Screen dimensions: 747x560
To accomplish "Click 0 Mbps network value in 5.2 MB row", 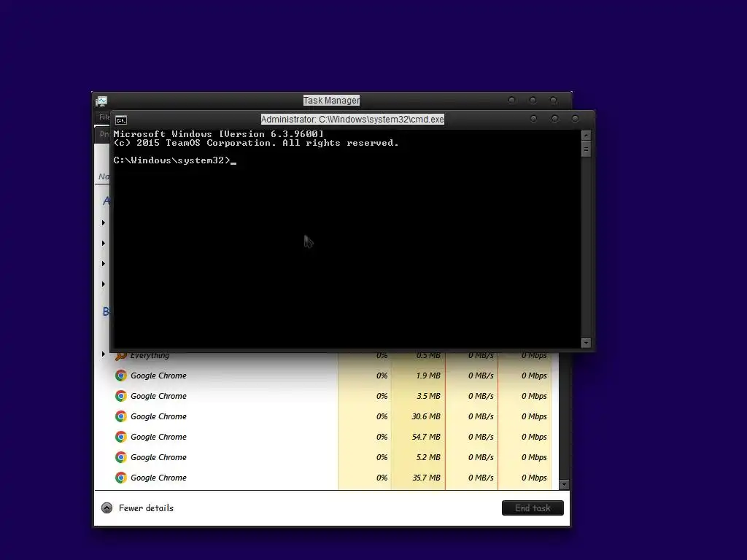I will tap(534, 458).
